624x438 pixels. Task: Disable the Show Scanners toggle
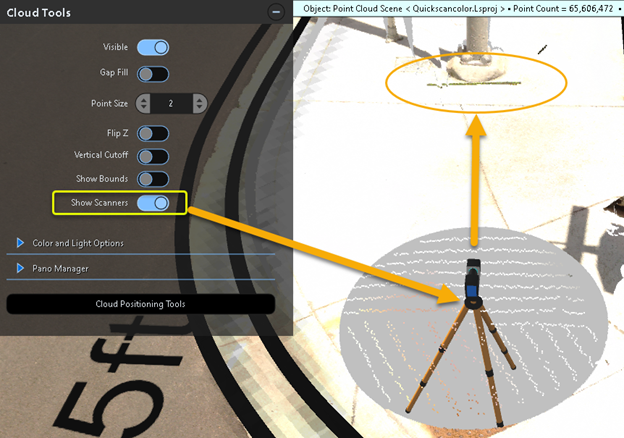(153, 203)
